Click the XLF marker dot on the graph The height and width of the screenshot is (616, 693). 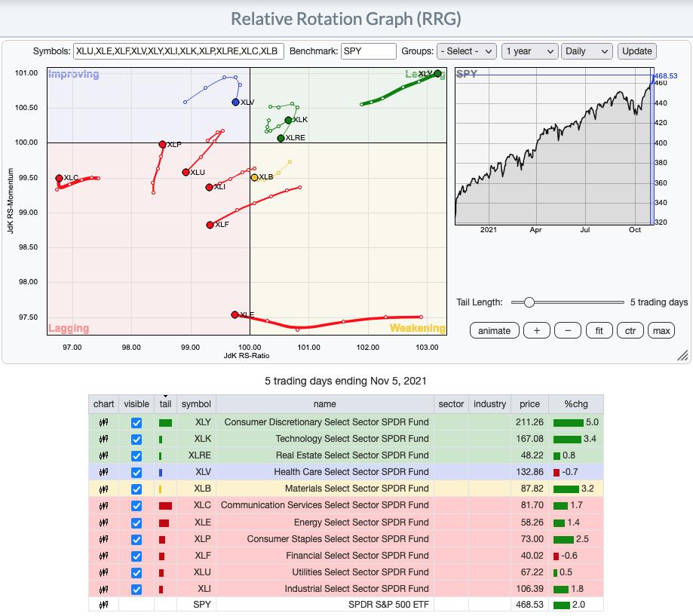210,225
